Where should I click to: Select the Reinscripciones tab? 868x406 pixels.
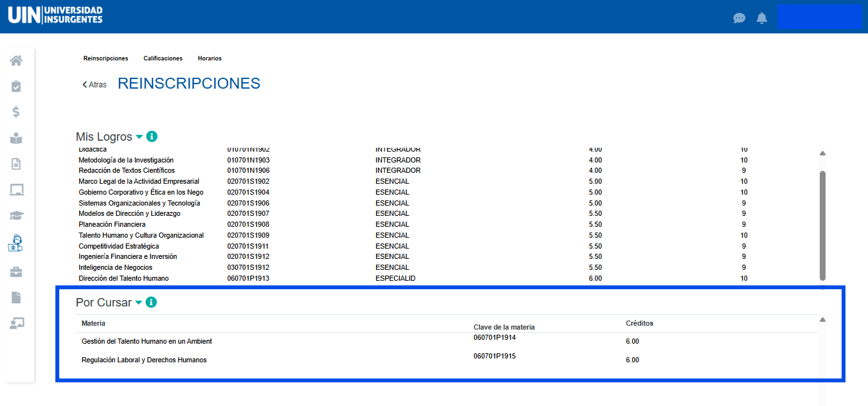click(105, 58)
